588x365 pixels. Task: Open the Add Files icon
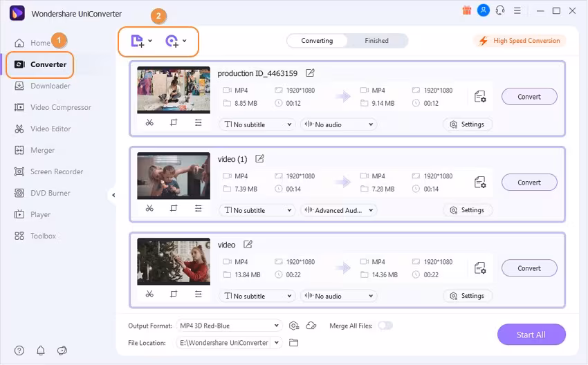pyautogui.click(x=137, y=41)
